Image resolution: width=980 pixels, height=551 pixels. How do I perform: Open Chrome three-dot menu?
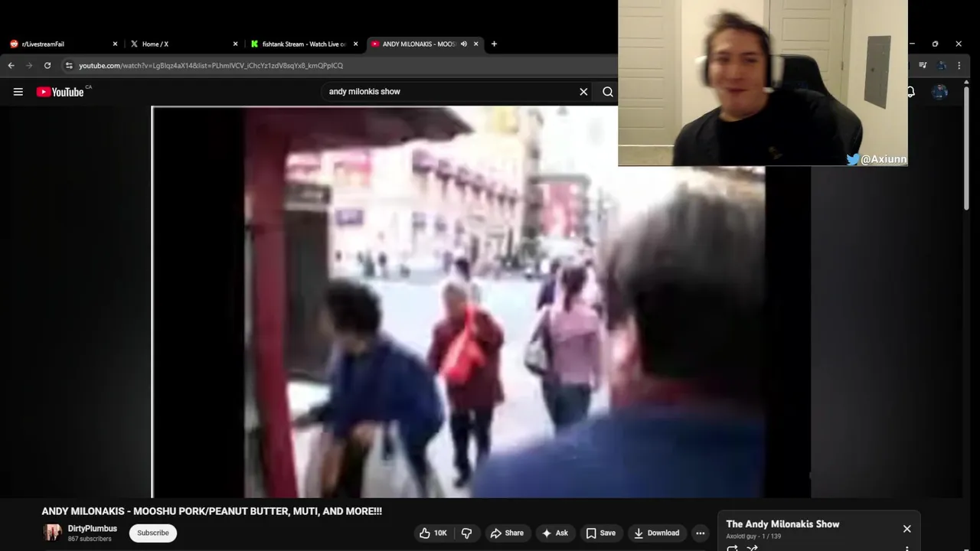coord(959,66)
